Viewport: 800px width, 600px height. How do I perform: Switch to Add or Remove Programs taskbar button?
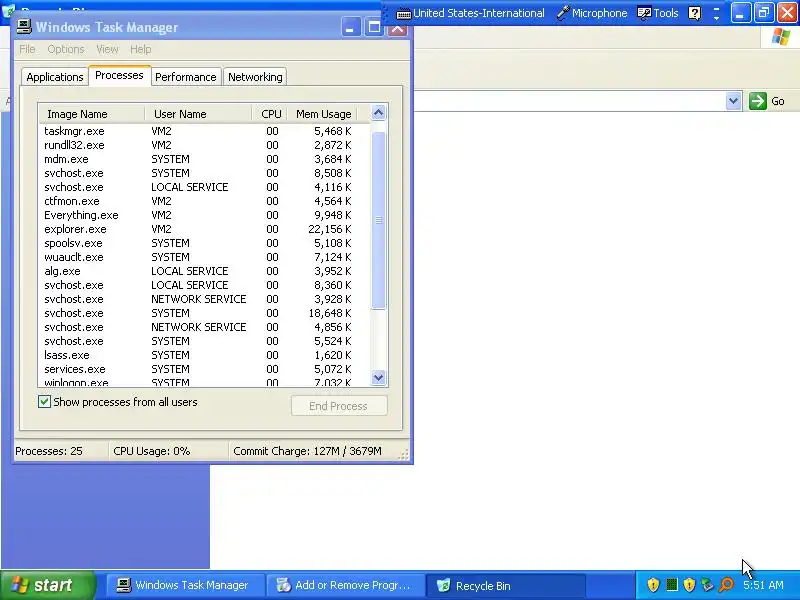pyautogui.click(x=345, y=585)
